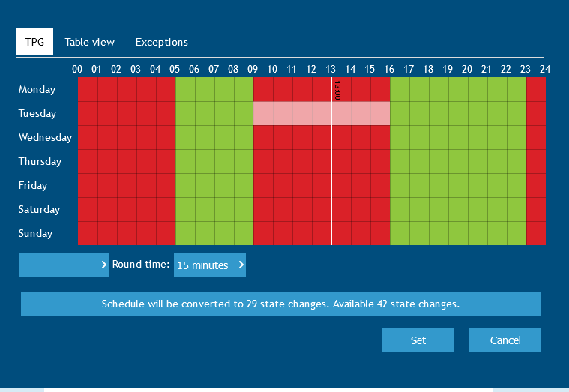
Task: Open the Exceptions tab
Action: click(x=161, y=43)
